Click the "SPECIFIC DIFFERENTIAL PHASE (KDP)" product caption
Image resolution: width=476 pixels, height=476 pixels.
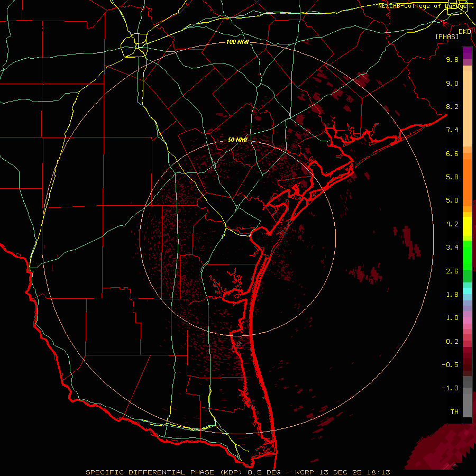165,472
